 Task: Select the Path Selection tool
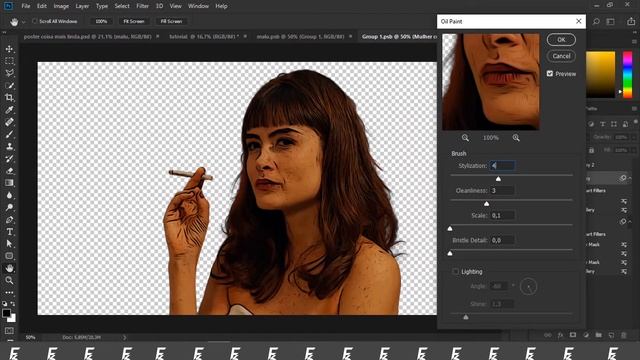[9, 244]
